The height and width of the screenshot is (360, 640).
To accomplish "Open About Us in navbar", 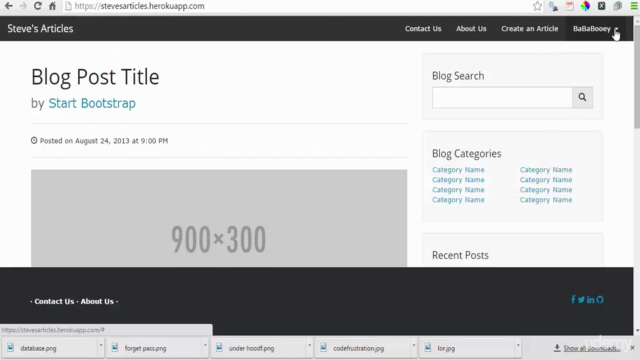I will pyautogui.click(x=471, y=29).
